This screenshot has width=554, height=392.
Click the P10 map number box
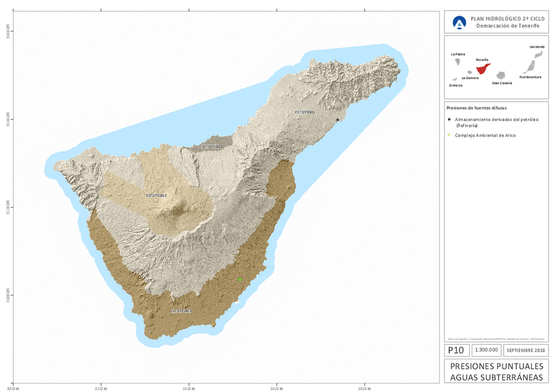pyautogui.click(x=455, y=350)
